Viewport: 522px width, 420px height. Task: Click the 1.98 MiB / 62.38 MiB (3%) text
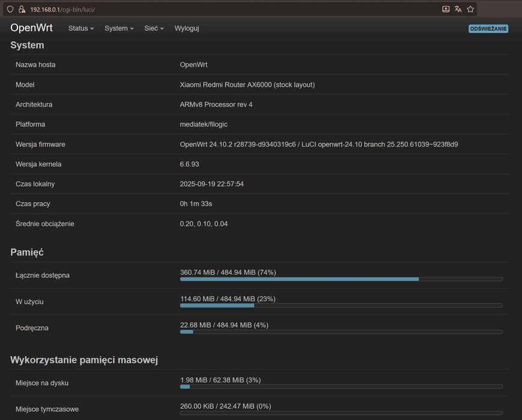220,380
